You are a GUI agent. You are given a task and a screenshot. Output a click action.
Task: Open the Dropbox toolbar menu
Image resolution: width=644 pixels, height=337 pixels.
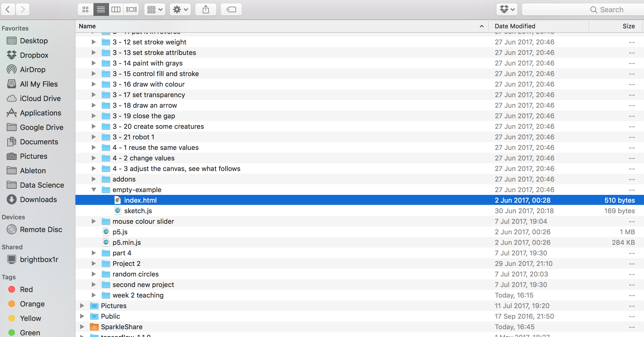tap(507, 10)
